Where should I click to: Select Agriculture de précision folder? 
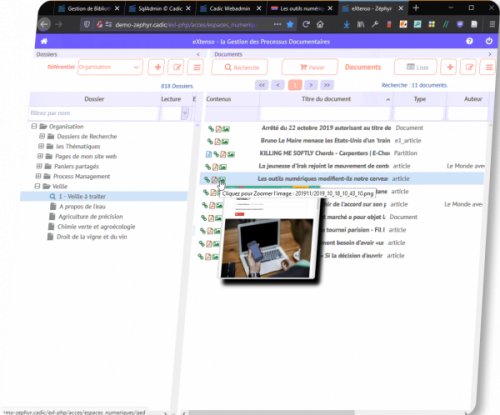[x=90, y=217]
